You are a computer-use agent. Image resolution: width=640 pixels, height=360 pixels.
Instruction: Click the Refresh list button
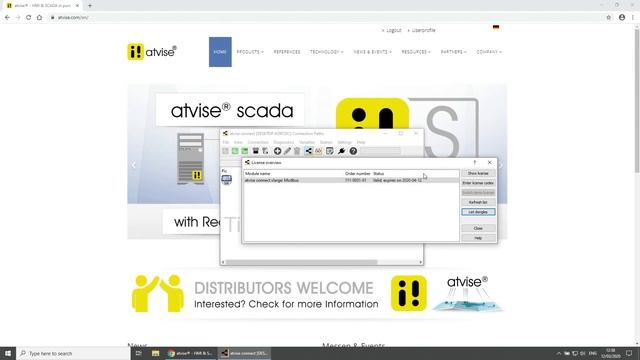pyautogui.click(x=478, y=202)
